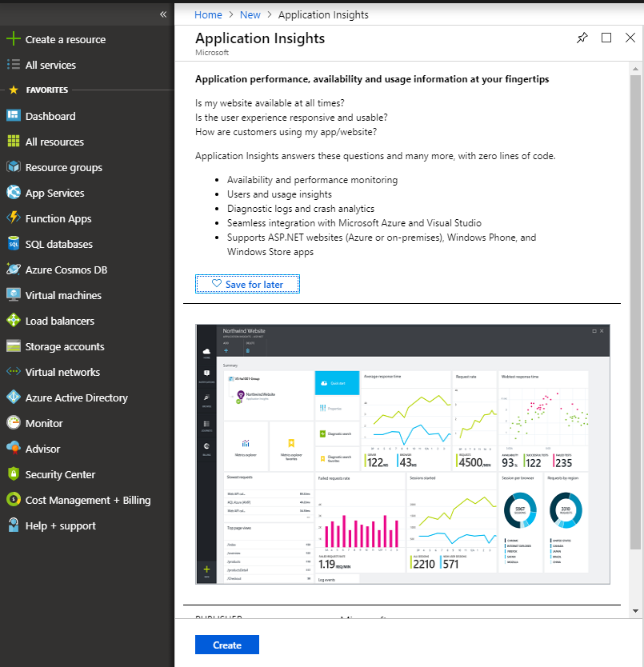
Task: Select Azure Active Directory menu label
Action: click(x=77, y=397)
